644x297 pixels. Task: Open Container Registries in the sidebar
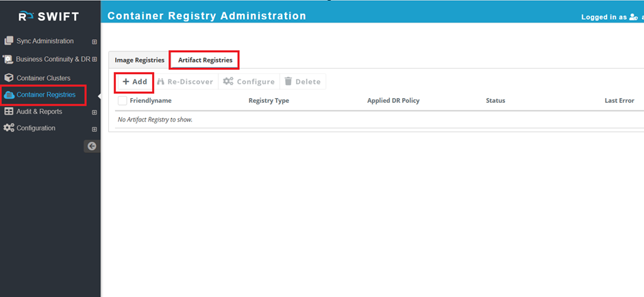click(46, 95)
